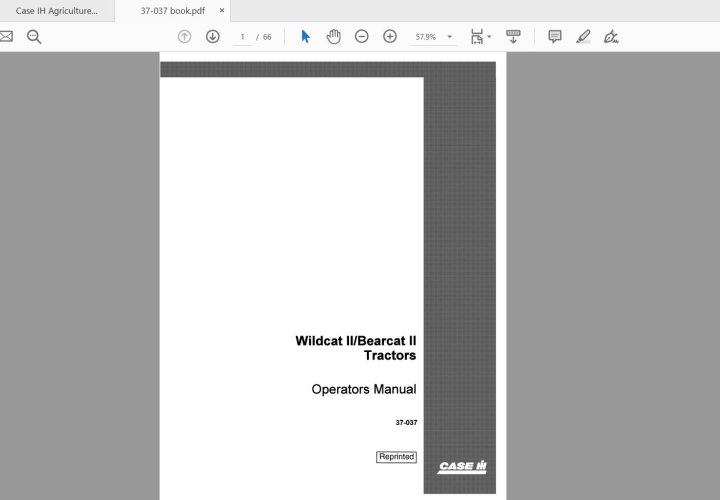720x500 pixels.
Task: Zoom out with the minus button
Action: [361, 36]
